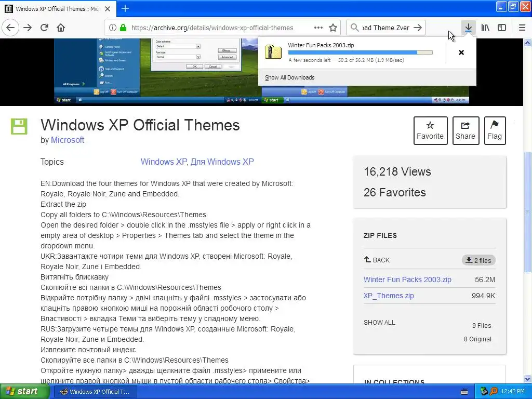Click the Winter Fun Packs zip file icon
532x399 pixels.
click(x=273, y=52)
